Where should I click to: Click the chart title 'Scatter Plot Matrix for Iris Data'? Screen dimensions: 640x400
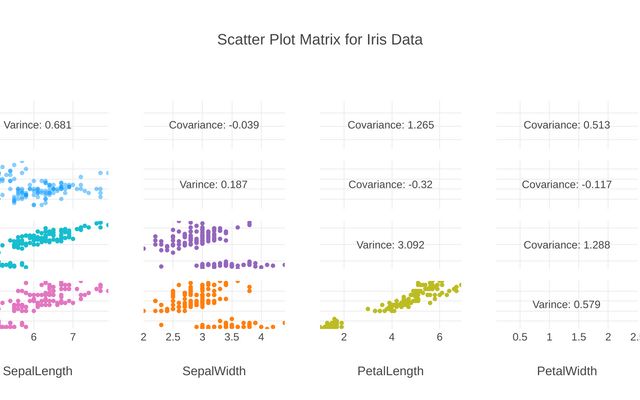[320, 40]
